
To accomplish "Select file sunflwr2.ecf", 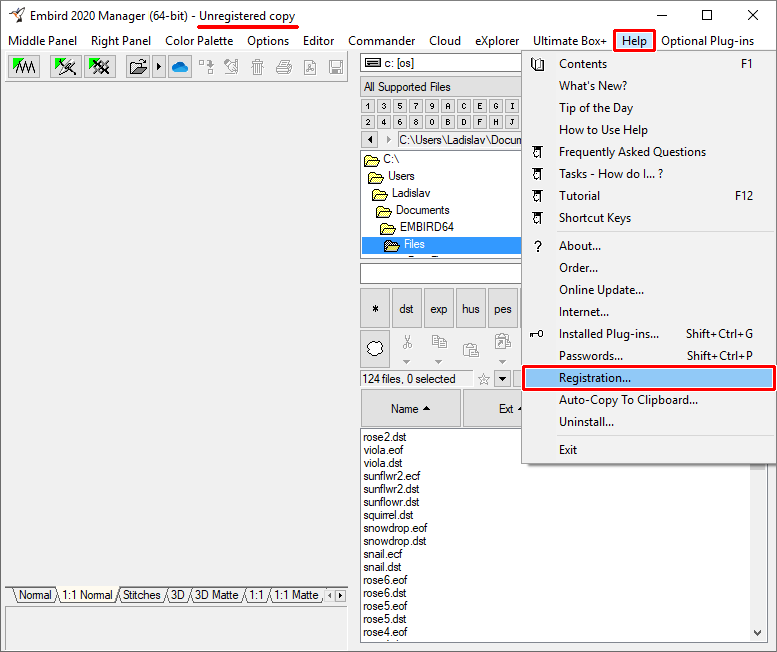I will [x=391, y=476].
